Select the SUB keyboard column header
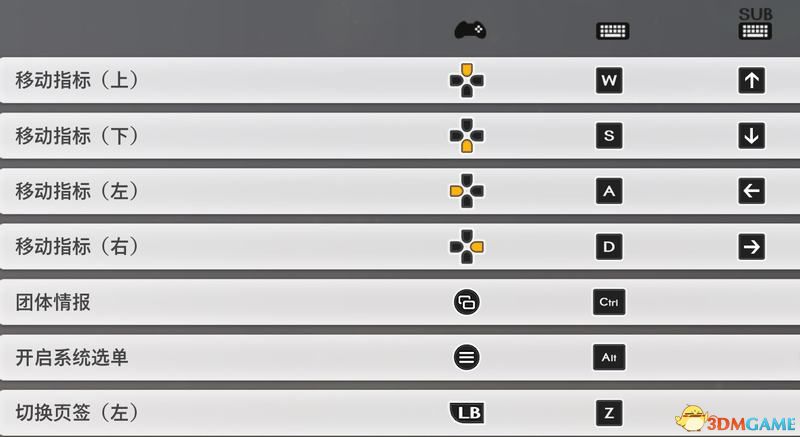Screen dimensions: 800x437 (x=755, y=24)
